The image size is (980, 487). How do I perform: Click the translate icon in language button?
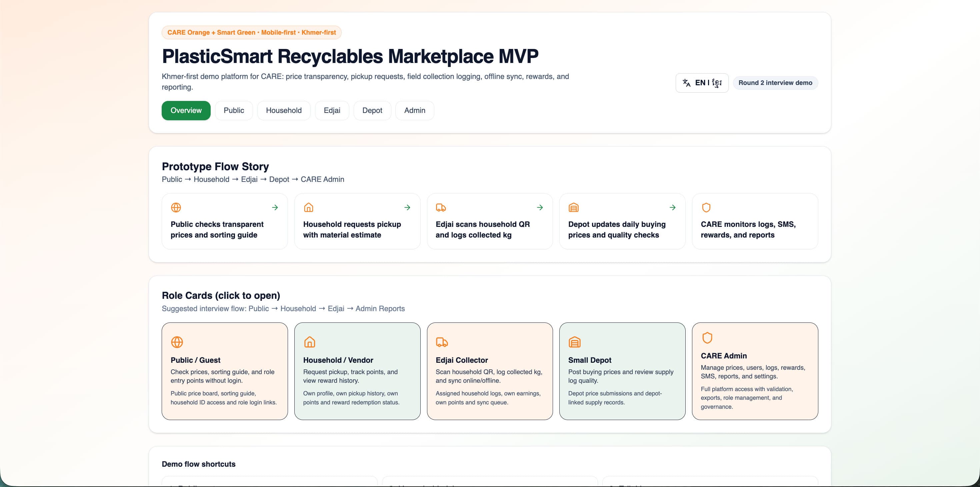click(686, 83)
